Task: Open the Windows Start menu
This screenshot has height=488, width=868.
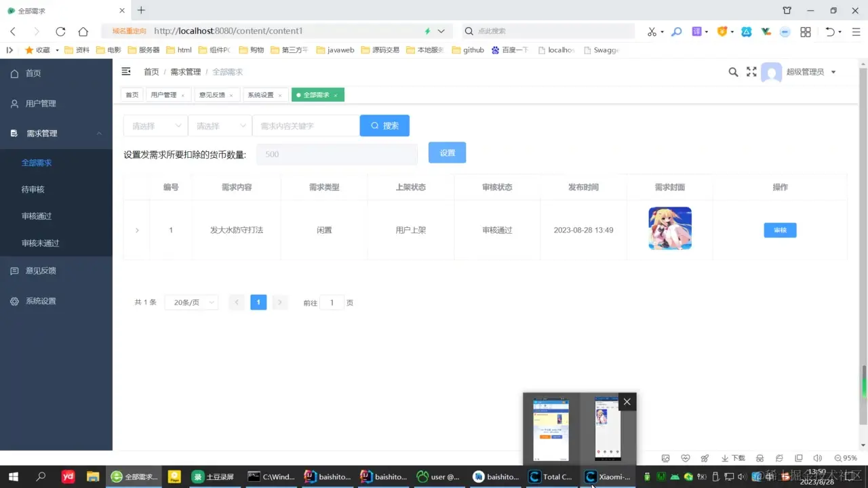Action: 13,476
